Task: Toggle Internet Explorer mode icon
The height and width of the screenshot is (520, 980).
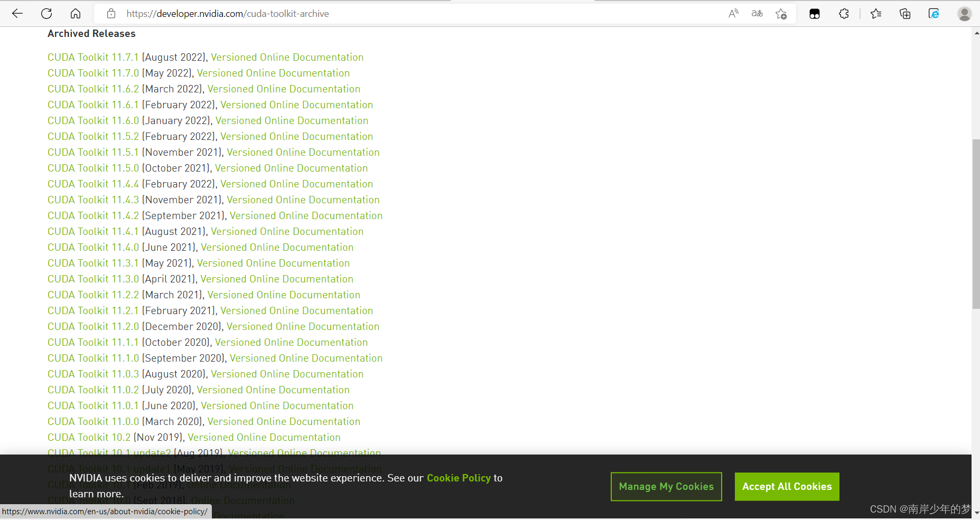Action: (x=934, y=14)
